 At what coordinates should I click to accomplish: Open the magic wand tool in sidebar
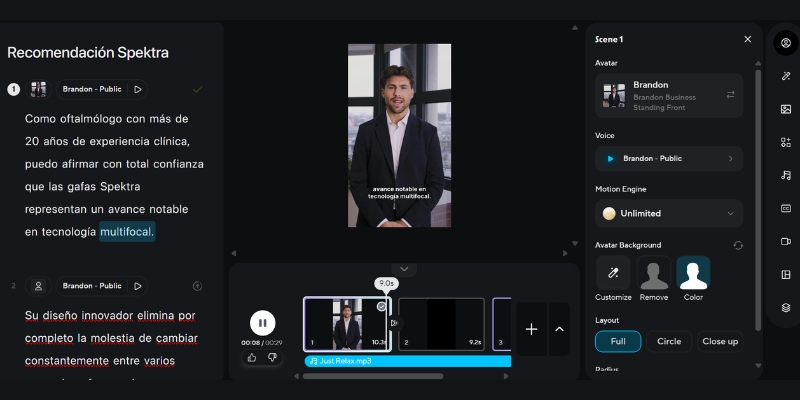(x=786, y=76)
